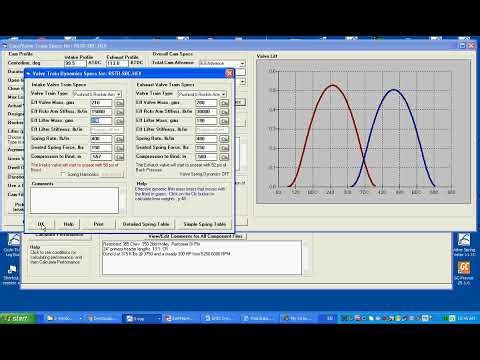Click the intake Seated Spring Force field
The width and height of the screenshot is (480, 360).
pos(102,148)
